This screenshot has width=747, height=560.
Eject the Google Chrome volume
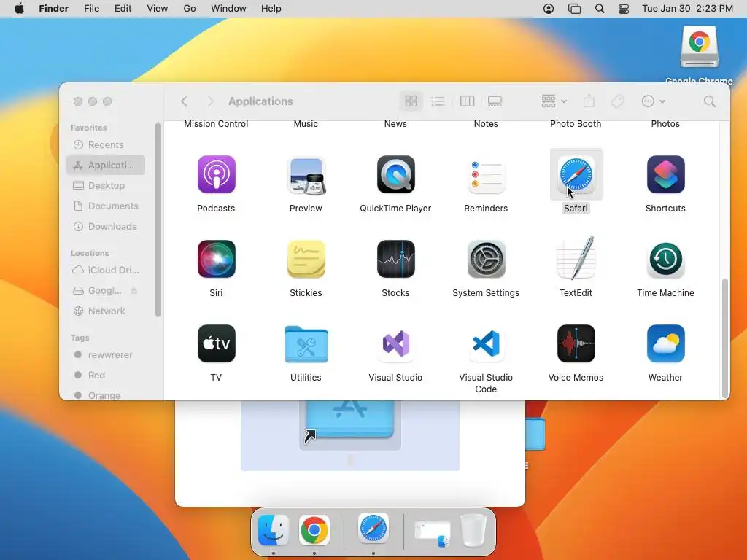tap(134, 290)
